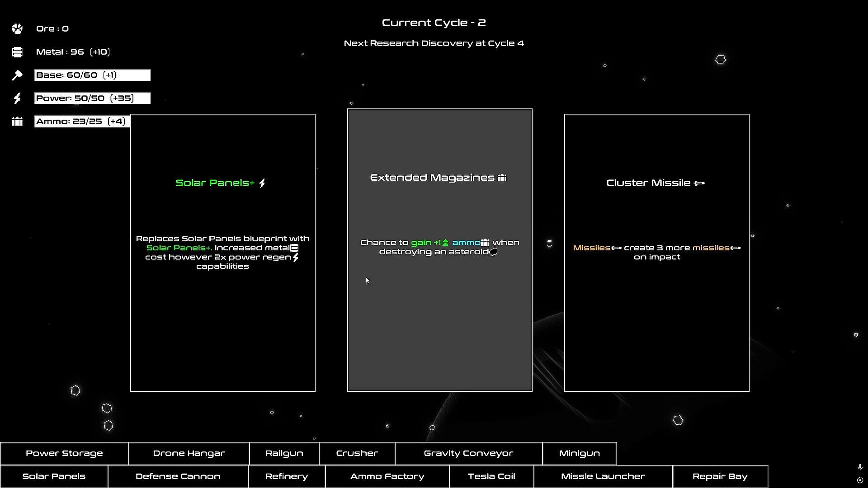868x488 pixels.
Task: Click the Power 50/50 progress bar
Action: pyautogui.click(x=92, y=99)
